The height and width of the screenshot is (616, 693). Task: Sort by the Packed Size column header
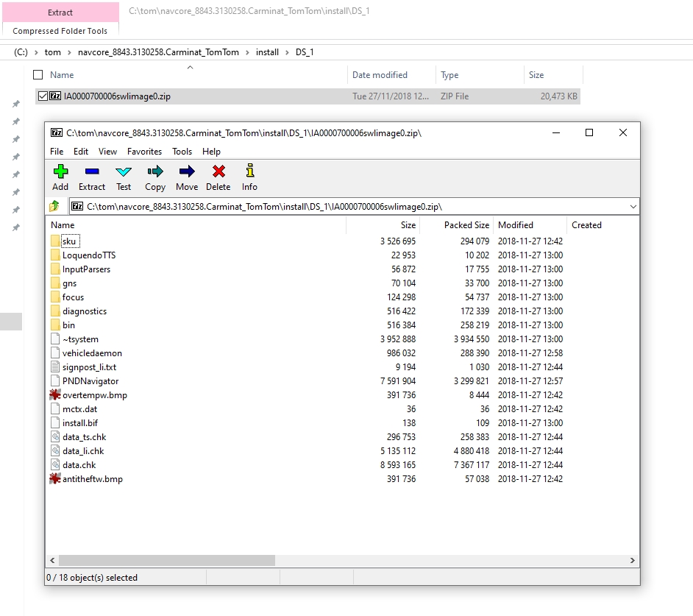[x=457, y=224]
